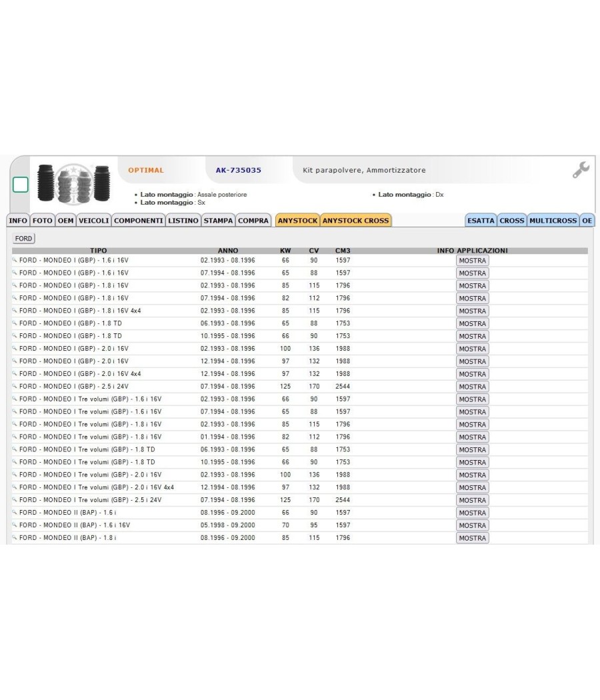This screenshot has width=600, height=700.
Task: Click MOSTRA for Tre volumi 1.8 i 16V 85 kW
Action: click(472, 425)
